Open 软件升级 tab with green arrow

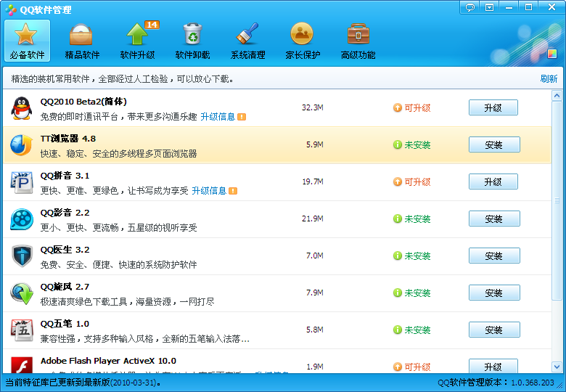138,41
